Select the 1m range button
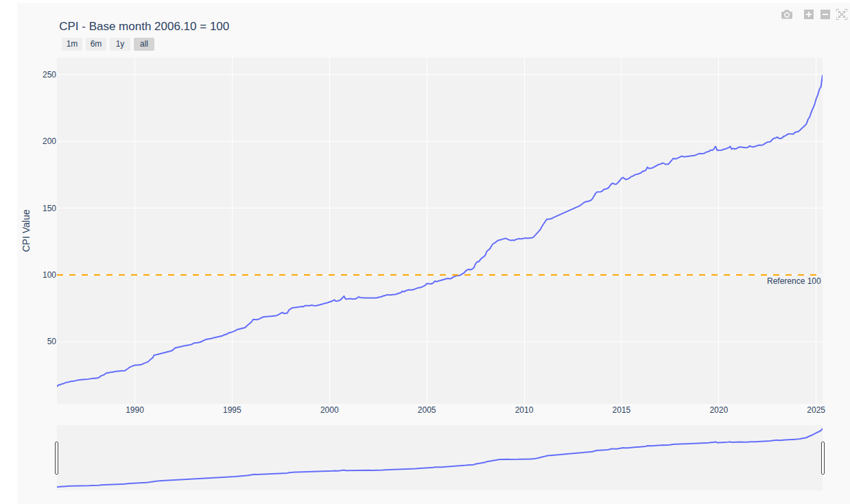 click(x=71, y=44)
